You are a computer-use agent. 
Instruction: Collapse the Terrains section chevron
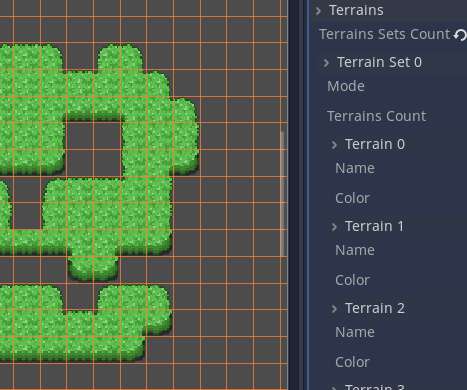pyautogui.click(x=318, y=11)
